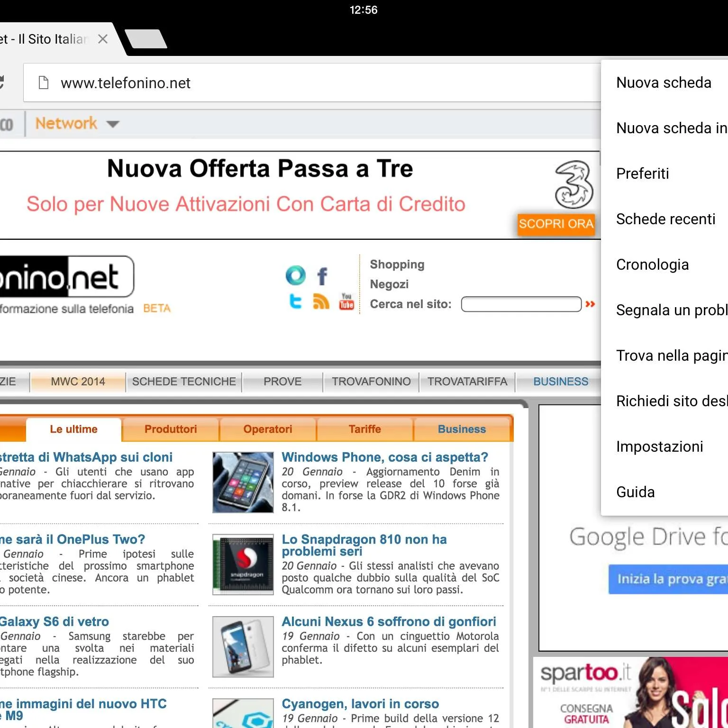Open the RSS feed icon
Screen dimensions: 728x728
[x=321, y=301]
